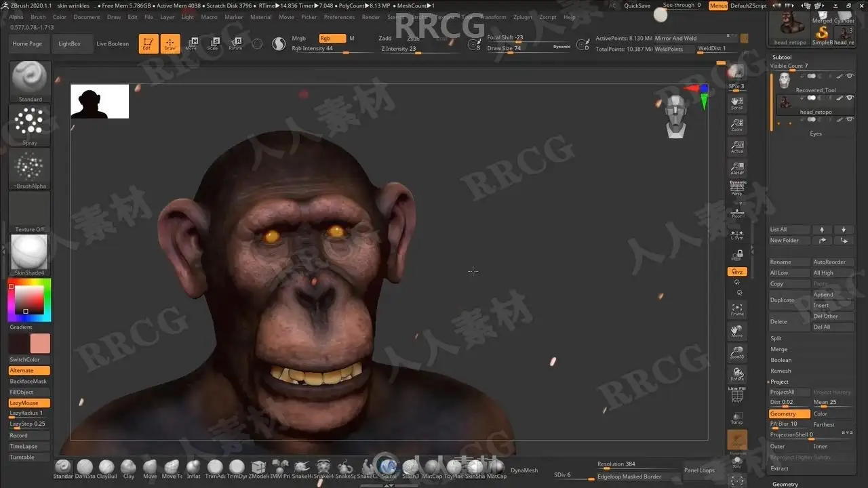
Task: Click the Frame mesh icon
Action: click(x=736, y=309)
